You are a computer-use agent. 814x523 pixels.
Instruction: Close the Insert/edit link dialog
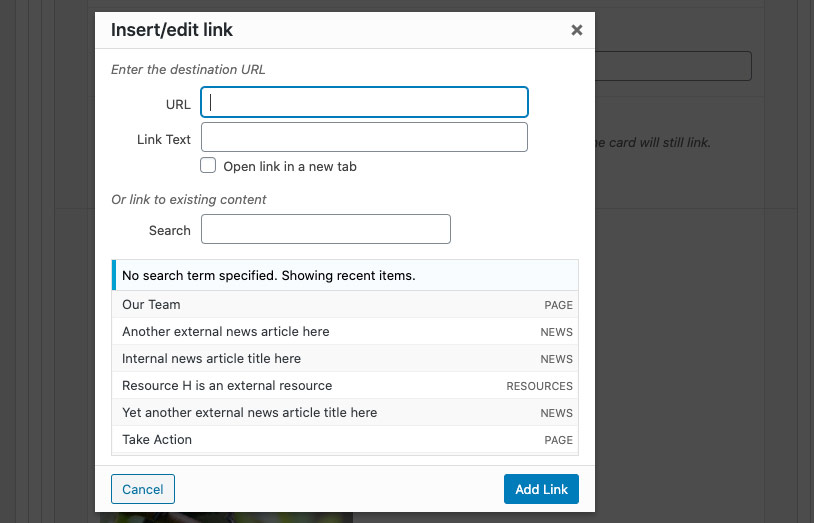[576, 30]
